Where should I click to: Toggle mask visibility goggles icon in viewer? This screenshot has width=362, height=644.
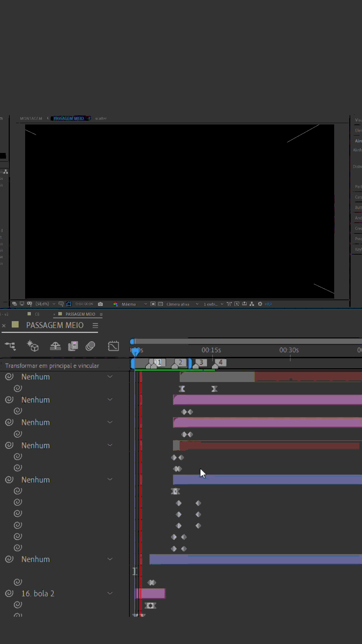click(29, 304)
